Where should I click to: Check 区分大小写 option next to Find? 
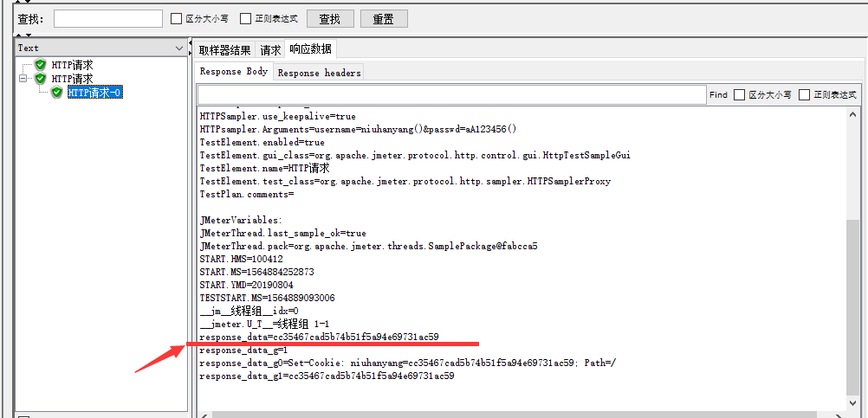coord(740,95)
